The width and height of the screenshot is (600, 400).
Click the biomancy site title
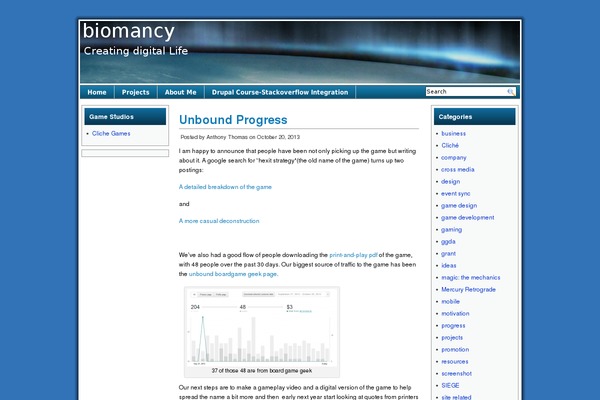pos(129,31)
